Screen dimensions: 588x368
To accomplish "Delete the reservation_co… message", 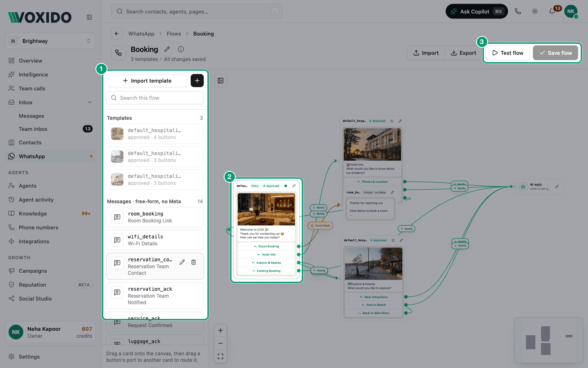I will pyautogui.click(x=194, y=262).
